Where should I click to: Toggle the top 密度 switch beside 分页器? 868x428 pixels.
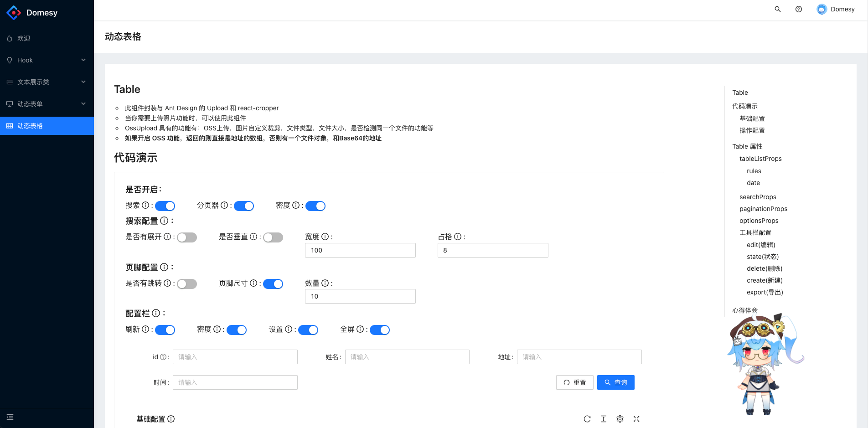[x=315, y=206]
